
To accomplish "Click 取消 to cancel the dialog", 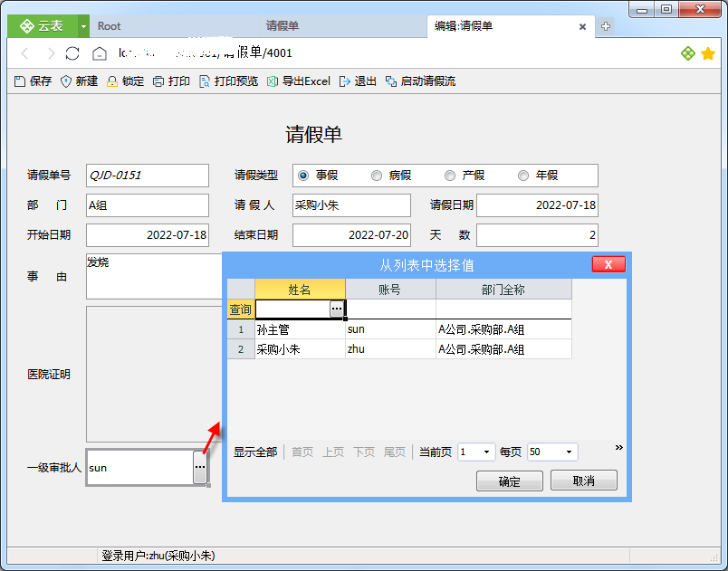I will pyautogui.click(x=584, y=481).
